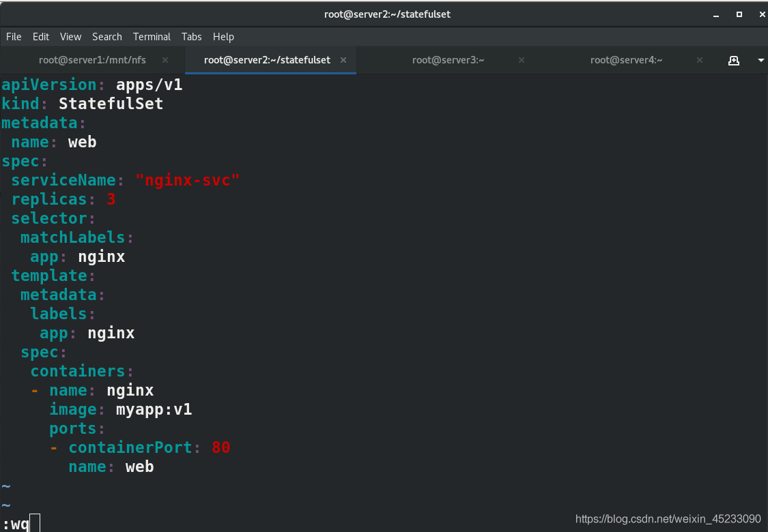Open the Terminal menu
This screenshot has height=532, width=768.
(x=152, y=37)
